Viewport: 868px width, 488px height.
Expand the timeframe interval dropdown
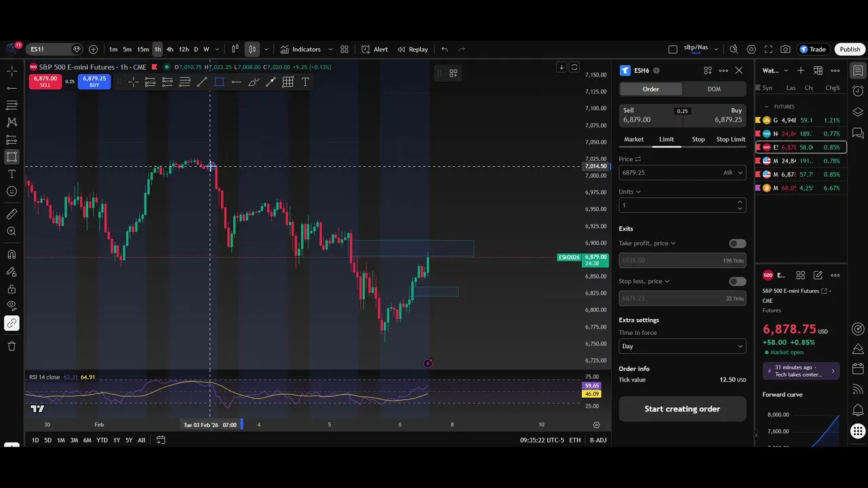point(217,49)
